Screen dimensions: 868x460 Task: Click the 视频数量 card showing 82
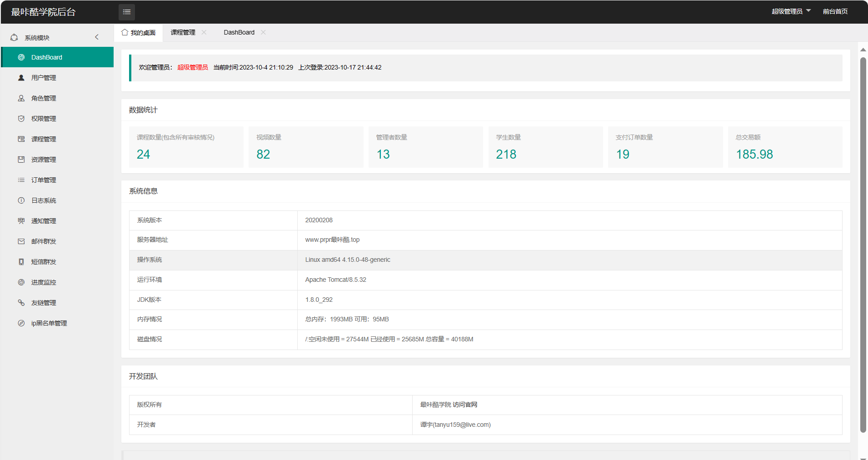(x=306, y=147)
